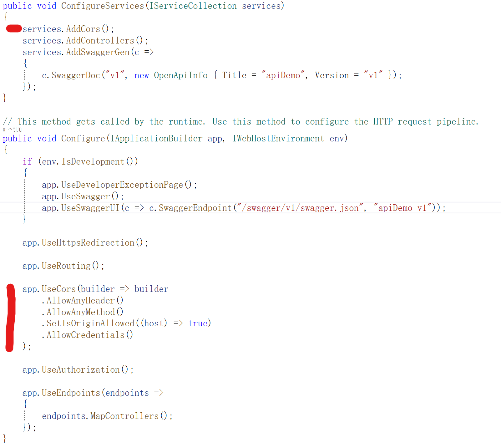Click the UseCors method name

[59, 289]
